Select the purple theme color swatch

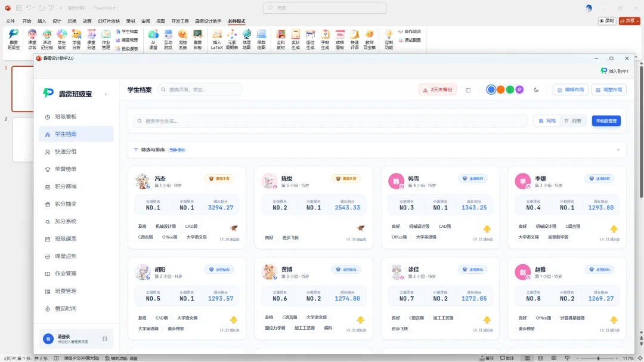[x=519, y=89]
